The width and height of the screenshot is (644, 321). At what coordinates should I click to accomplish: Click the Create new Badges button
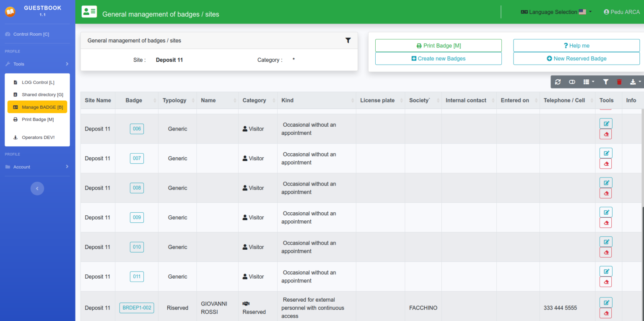pos(438,59)
